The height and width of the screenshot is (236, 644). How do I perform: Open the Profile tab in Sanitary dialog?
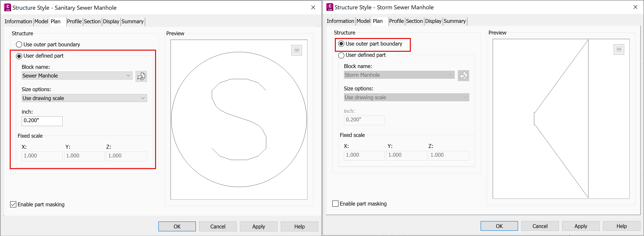[x=74, y=22]
